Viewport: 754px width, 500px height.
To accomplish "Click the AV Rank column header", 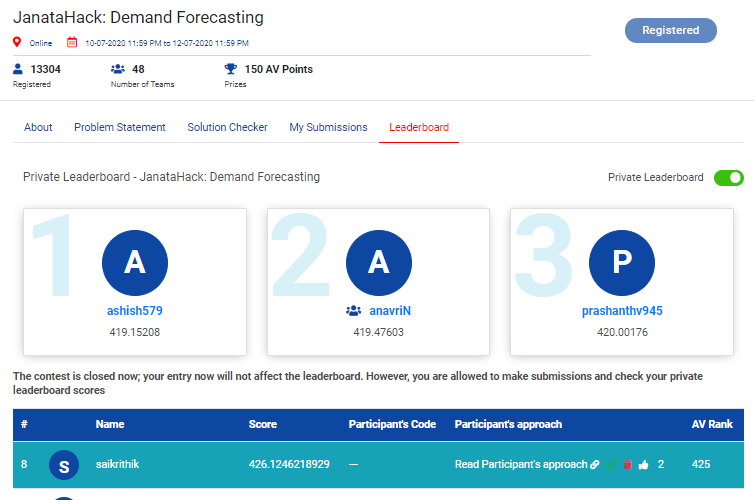I will (712, 425).
